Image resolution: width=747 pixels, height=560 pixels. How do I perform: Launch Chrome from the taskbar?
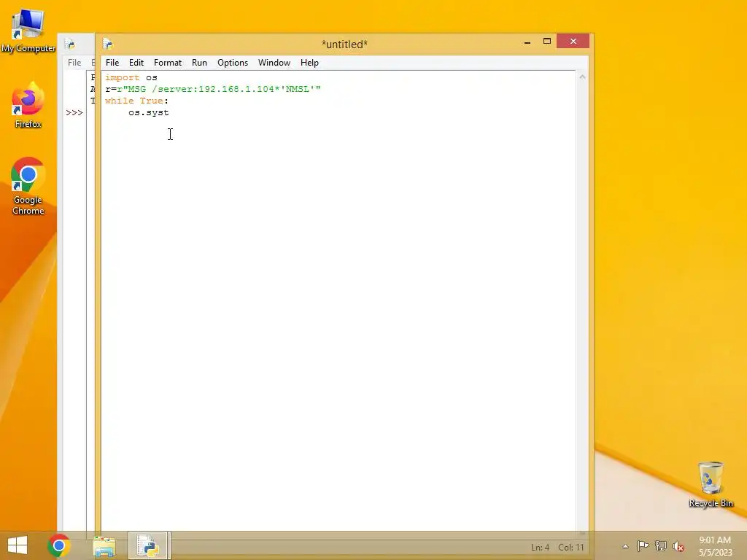coord(59,545)
